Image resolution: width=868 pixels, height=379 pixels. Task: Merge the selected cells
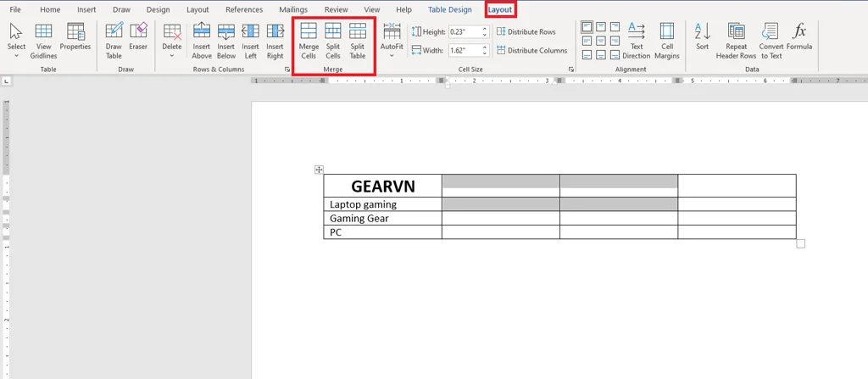tap(309, 41)
